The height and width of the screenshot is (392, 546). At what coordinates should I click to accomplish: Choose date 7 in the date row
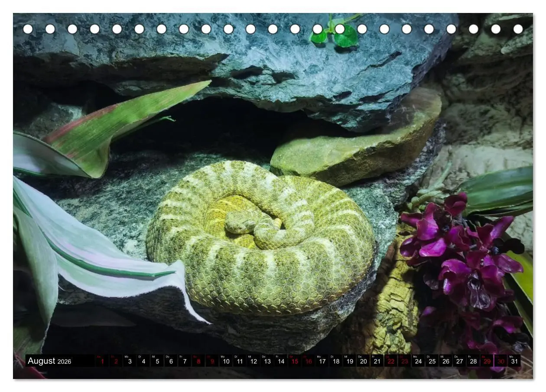(x=185, y=361)
